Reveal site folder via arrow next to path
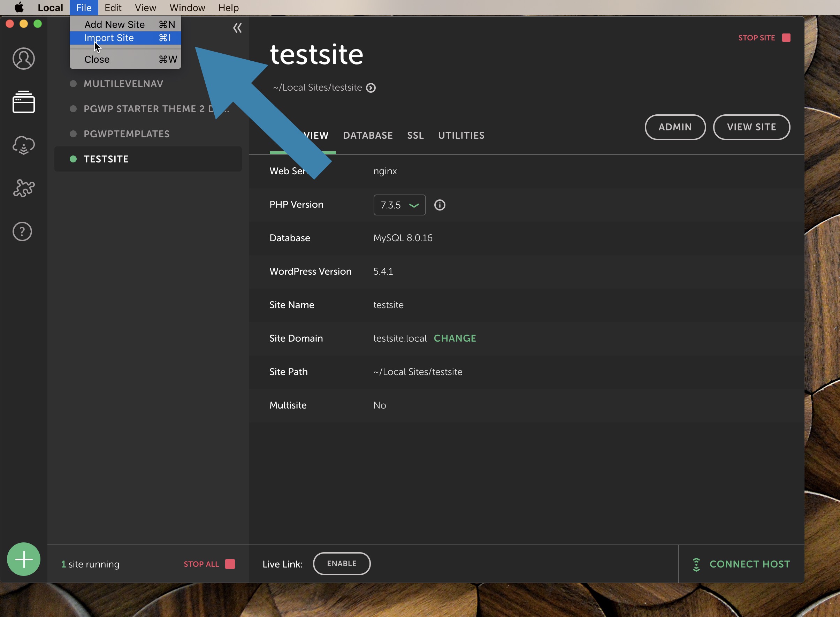 371,88
